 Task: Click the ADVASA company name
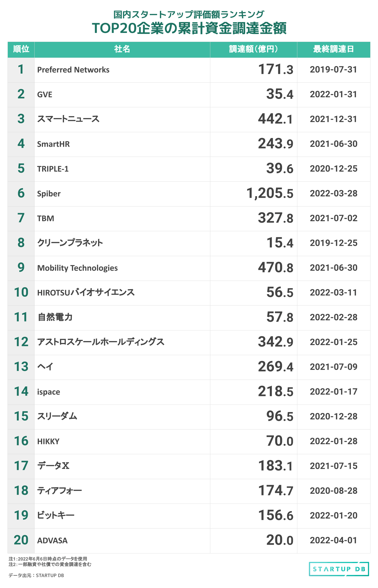(x=52, y=540)
